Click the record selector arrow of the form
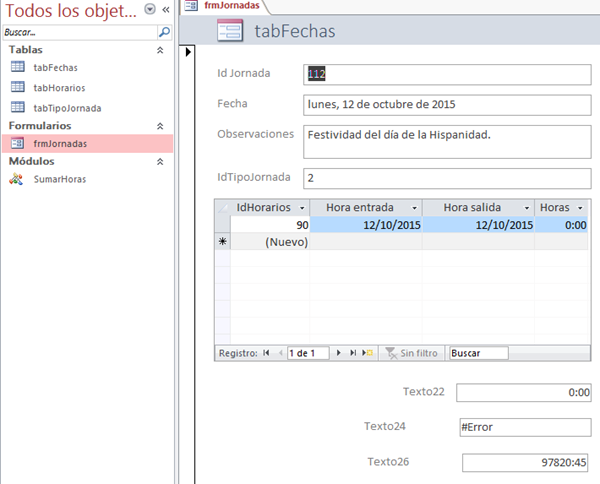Image resolution: width=600 pixels, height=484 pixels. tap(188, 52)
